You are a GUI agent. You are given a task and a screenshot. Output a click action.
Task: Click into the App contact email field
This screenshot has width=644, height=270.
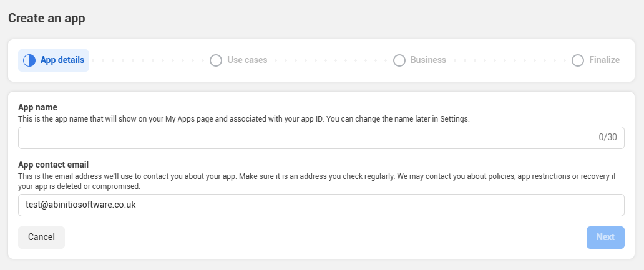321,205
